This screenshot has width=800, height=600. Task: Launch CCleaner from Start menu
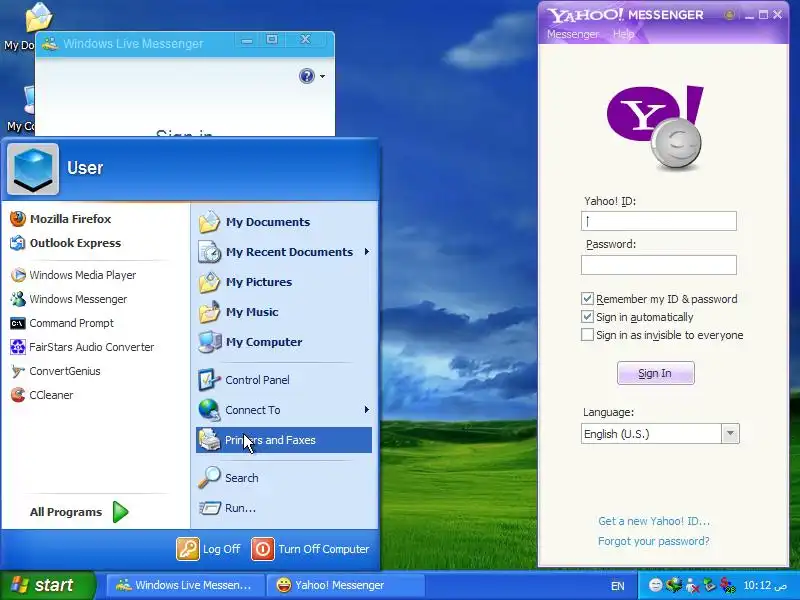pyautogui.click(x=41, y=395)
